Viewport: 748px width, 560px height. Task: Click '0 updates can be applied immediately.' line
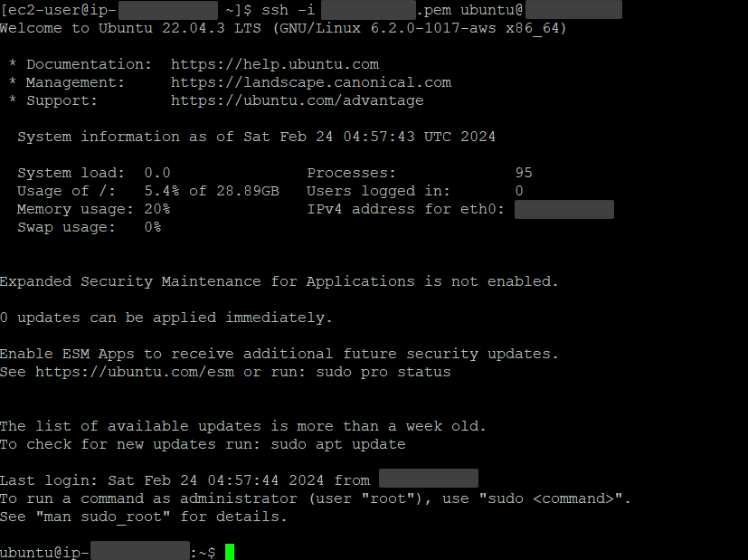(x=166, y=318)
